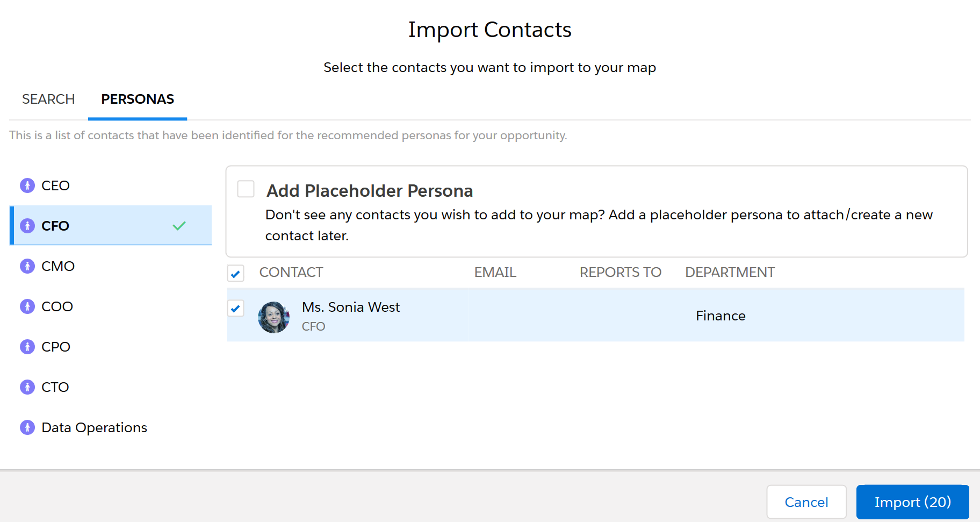Tick the Add Placeholder Persona checkbox

(246, 189)
